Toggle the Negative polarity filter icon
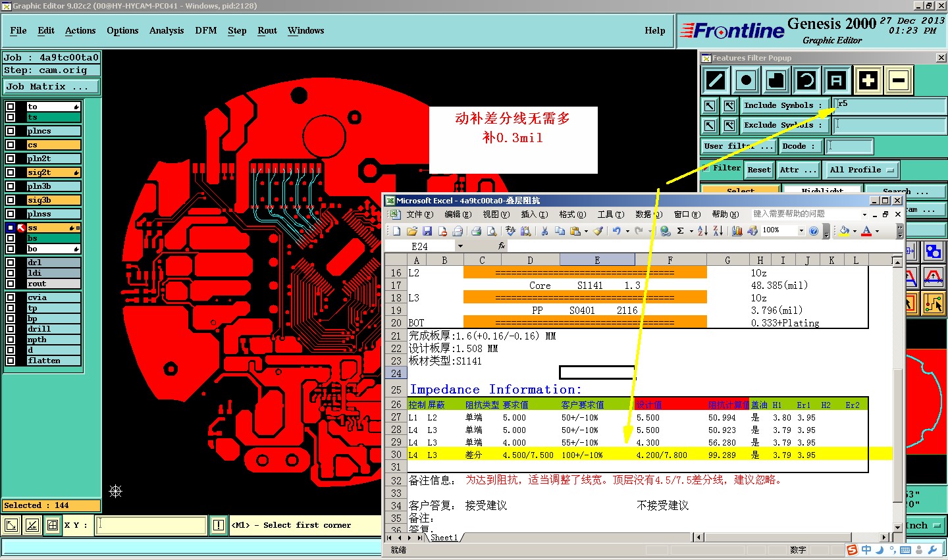Screen dimensions: 948x560 [899, 81]
